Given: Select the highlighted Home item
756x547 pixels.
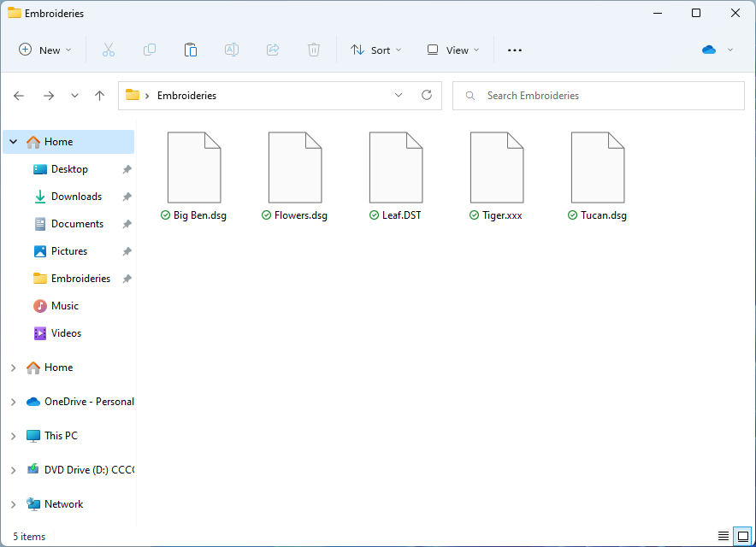Looking at the screenshot, I should 68,142.
